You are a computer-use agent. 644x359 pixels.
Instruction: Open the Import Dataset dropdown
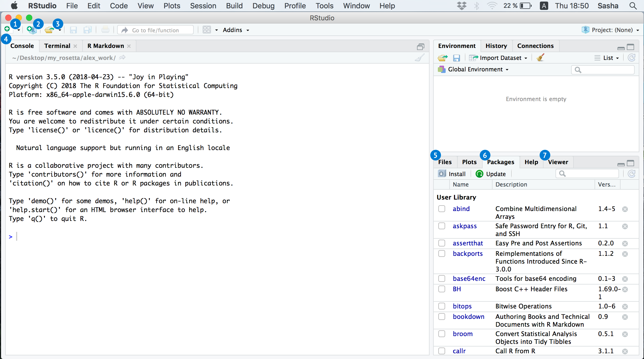pos(498,58)
